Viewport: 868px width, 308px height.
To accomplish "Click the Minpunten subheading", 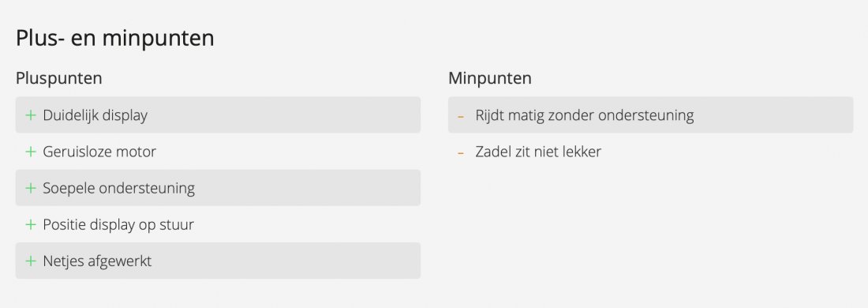I will pos(490,78).
